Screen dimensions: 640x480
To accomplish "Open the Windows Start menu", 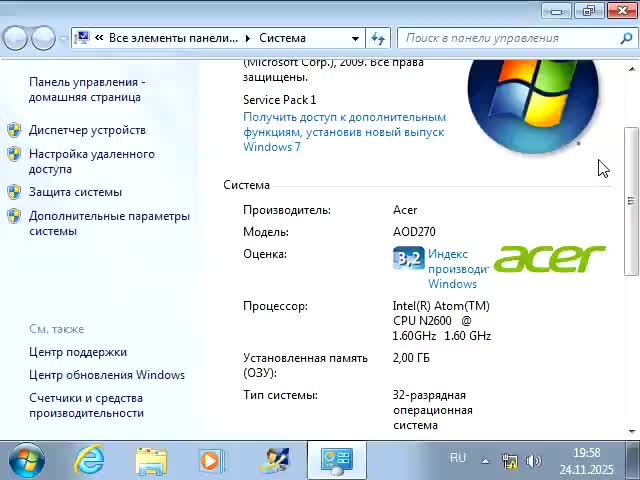I will tap(27, 460).
